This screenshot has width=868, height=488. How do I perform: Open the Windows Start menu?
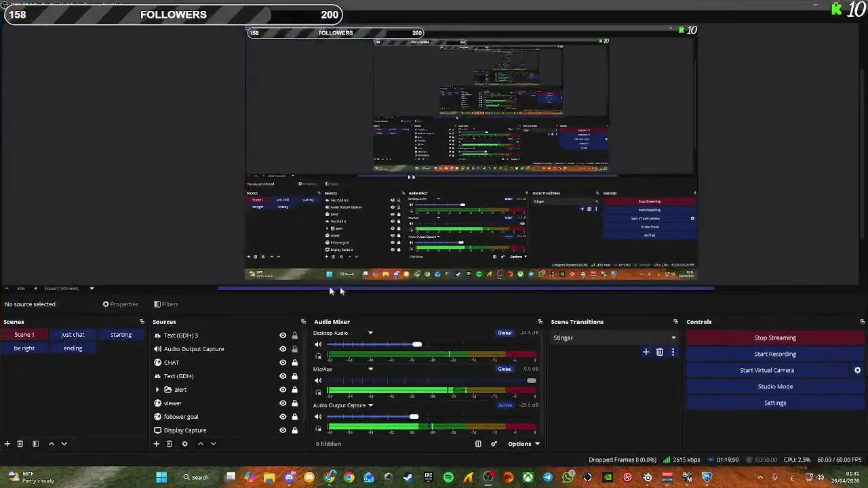(x=161, y=477)
